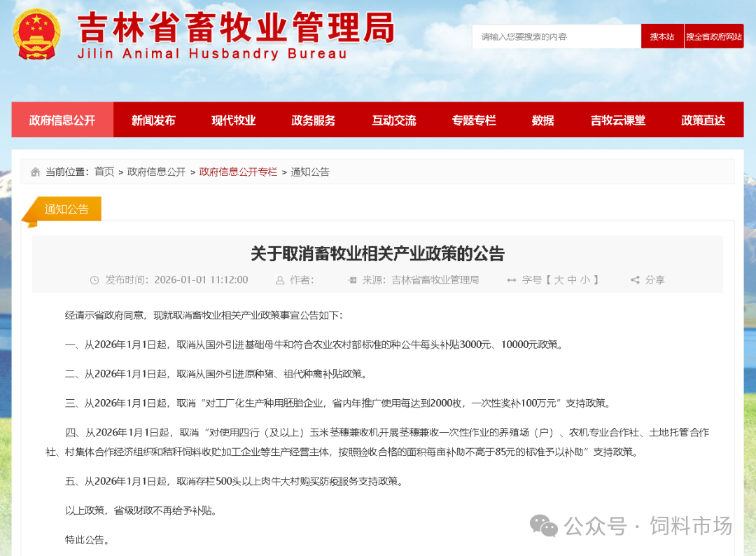Image resolution: width=756 pixels, height=556 pixels.
Task: Open the 政策直达 menu
Action: pyautogui.click(x=703, y=120)
